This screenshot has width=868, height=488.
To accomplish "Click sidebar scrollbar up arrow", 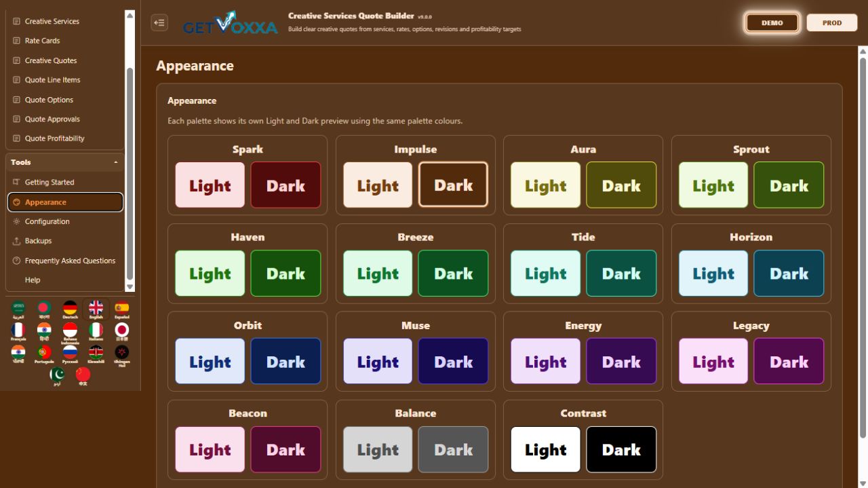I will [130, 14].
